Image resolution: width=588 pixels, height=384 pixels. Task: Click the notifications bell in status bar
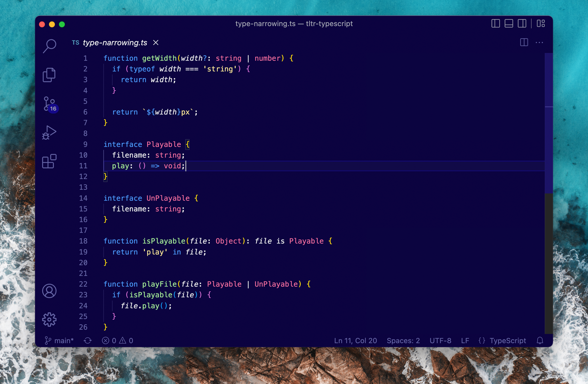tap(540, 341)
